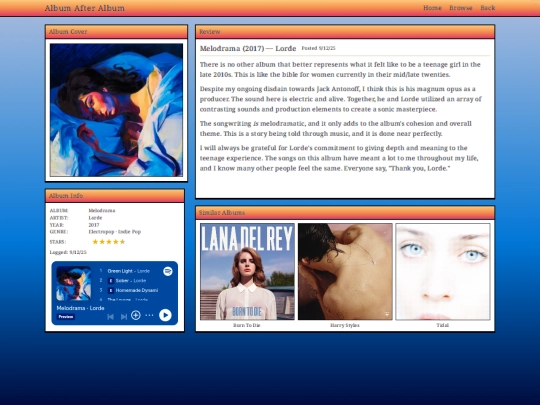Skip to the previous track in the player
The height and width of the screenshot is (405, 540).
111,316
